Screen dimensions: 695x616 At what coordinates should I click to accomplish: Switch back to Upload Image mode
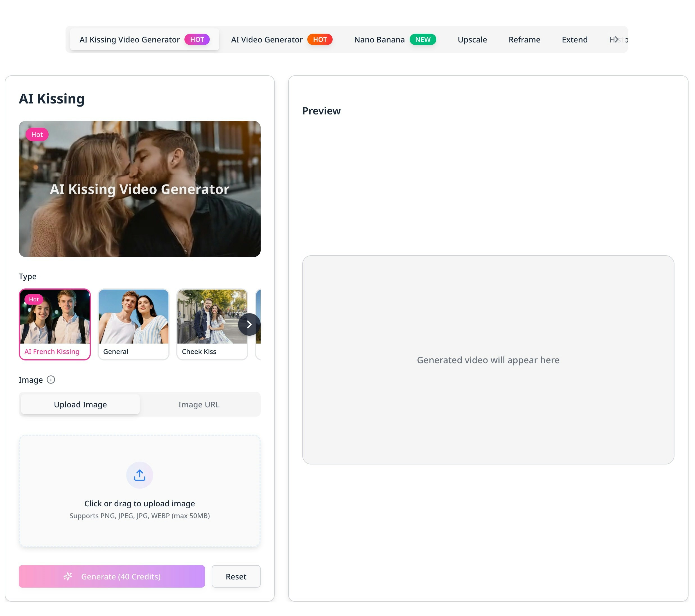coord(80,404)
